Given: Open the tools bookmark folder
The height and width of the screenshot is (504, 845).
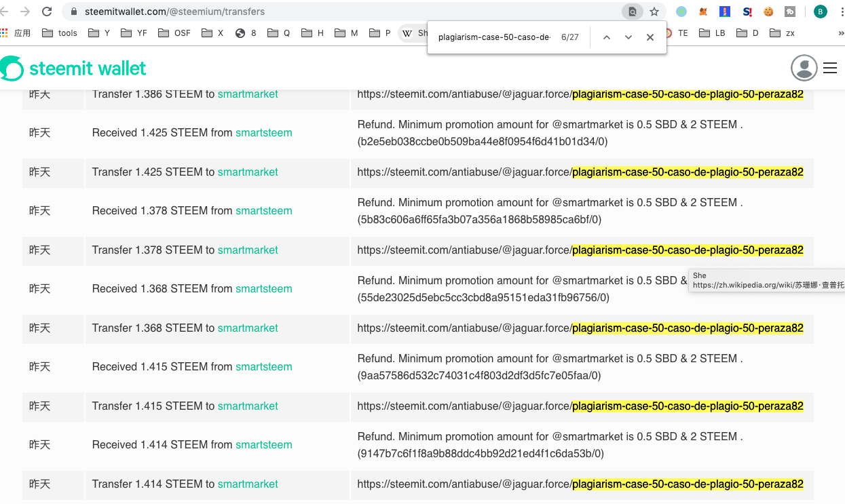Looking at the screenshot, I should [x=60, y=33].
